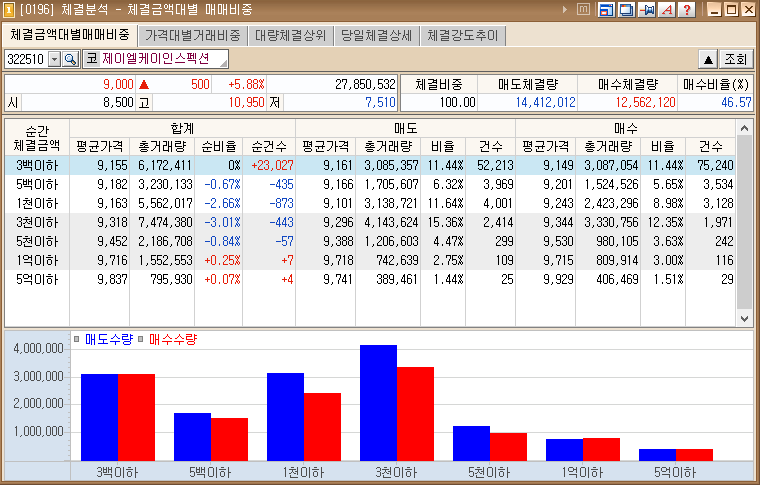
Task: Click the 매수체결량 value 12,562,120
Action: click(x=645, y=102)
